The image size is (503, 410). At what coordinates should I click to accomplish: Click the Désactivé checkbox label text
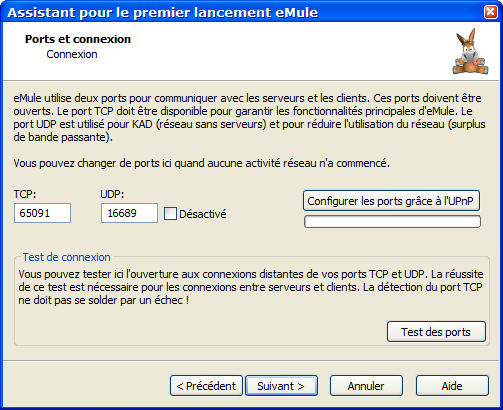pos(203,214)
